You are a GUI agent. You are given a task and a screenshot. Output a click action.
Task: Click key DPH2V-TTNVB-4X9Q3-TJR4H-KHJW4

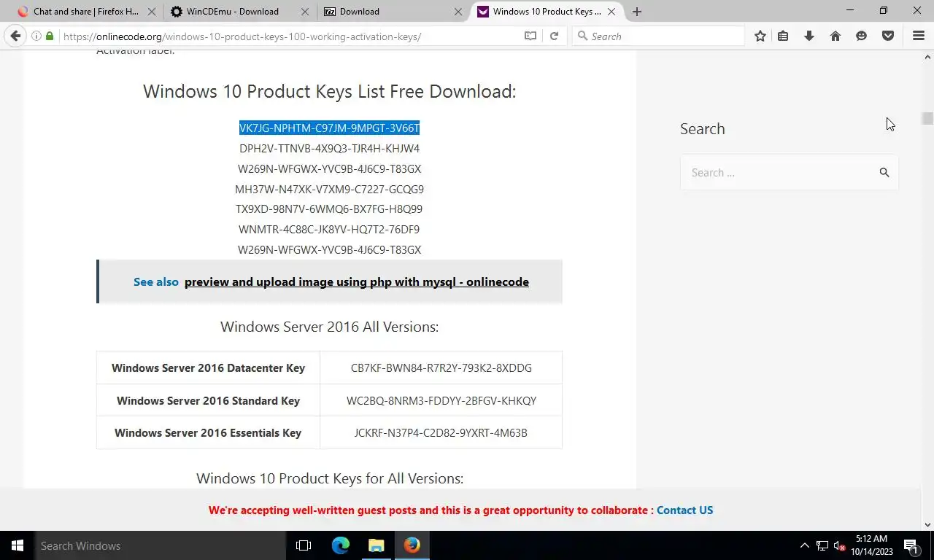pyautogui.click(x=329, y=149)
